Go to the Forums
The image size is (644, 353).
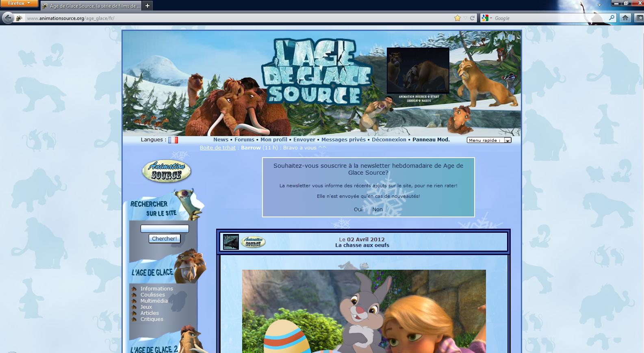244,139
